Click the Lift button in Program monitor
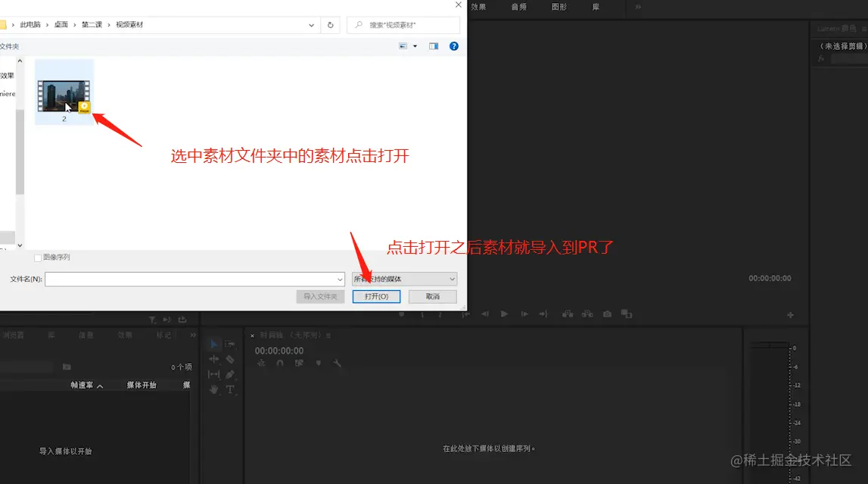868x484 pixels. [x=568, y=314]
